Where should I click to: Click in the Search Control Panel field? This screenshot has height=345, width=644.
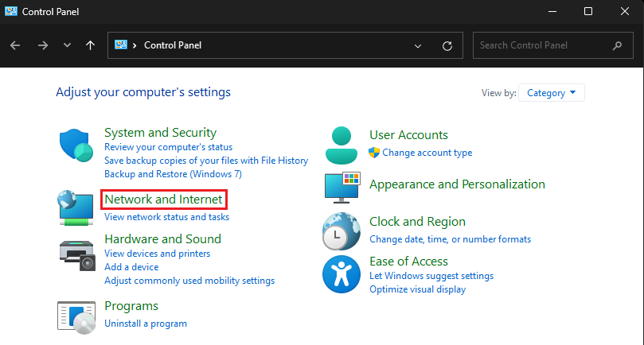(x=543, y=45)
